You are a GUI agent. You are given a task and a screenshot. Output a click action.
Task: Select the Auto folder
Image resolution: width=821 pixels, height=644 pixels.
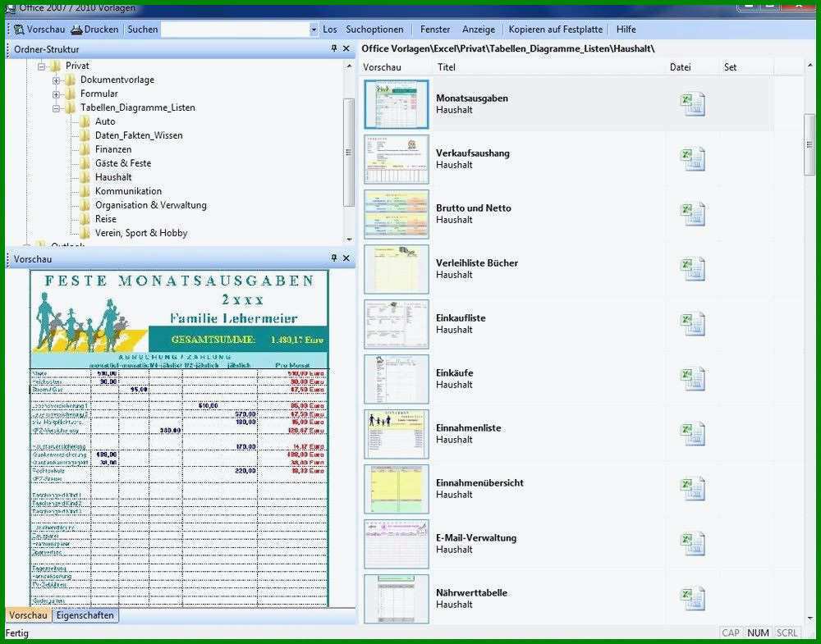pyautogui.click(x=105, y=121)
